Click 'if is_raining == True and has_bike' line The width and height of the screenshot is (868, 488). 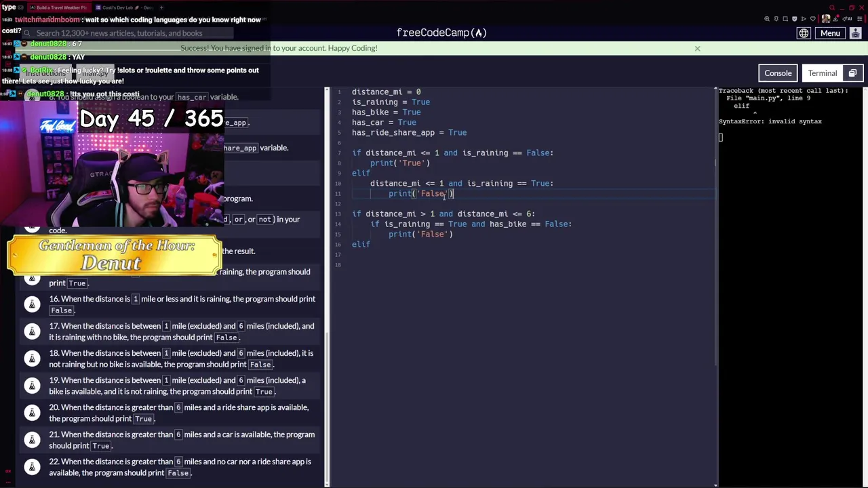(471, 224)
